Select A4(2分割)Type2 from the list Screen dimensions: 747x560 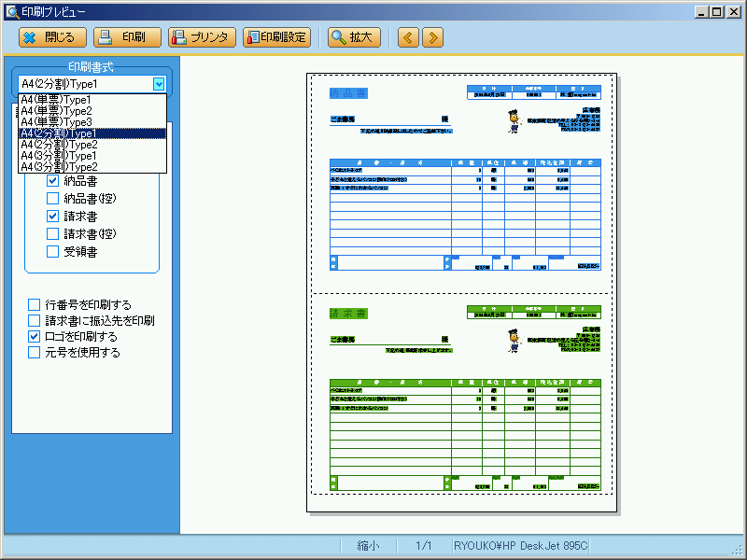pos(92,145)
